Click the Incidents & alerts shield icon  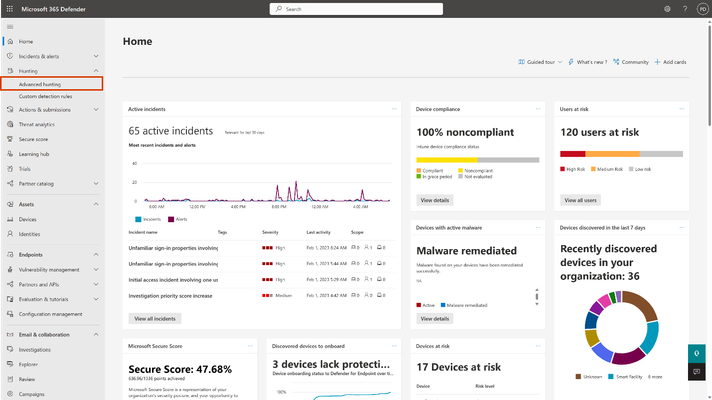click(x=10, y=56)
